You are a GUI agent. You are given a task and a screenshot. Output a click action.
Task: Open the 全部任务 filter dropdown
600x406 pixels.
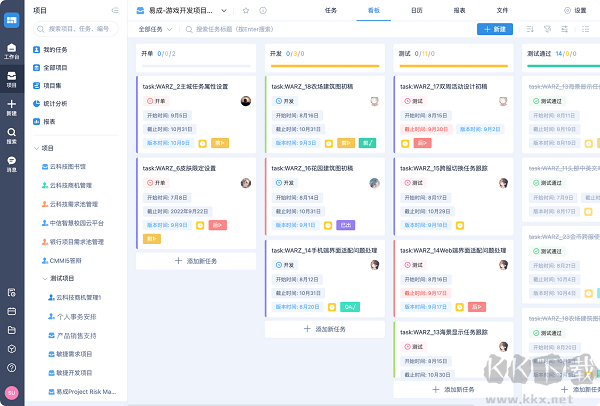click(155, 29)
